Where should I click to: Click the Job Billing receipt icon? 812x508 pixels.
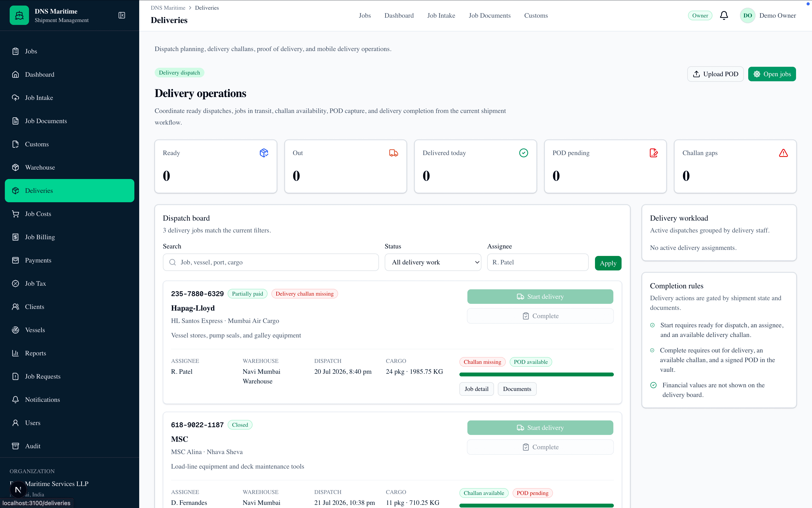coord(15,237)
